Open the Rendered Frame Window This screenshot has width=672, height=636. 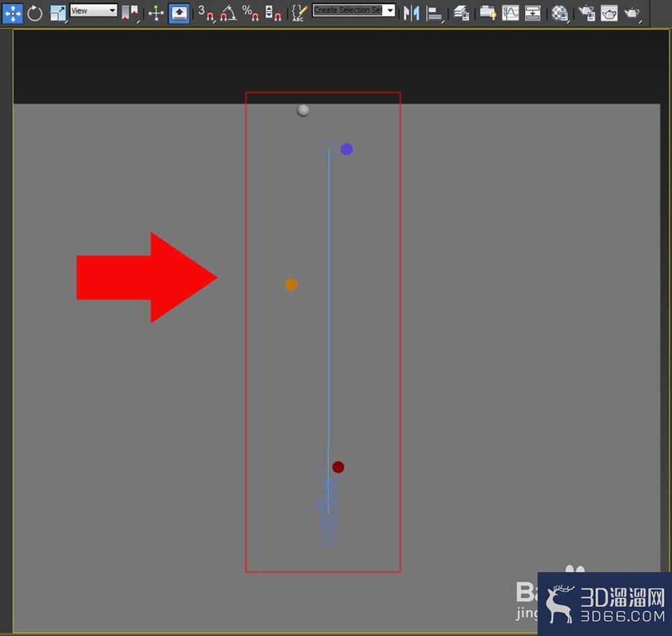click(x=609, y=13)
